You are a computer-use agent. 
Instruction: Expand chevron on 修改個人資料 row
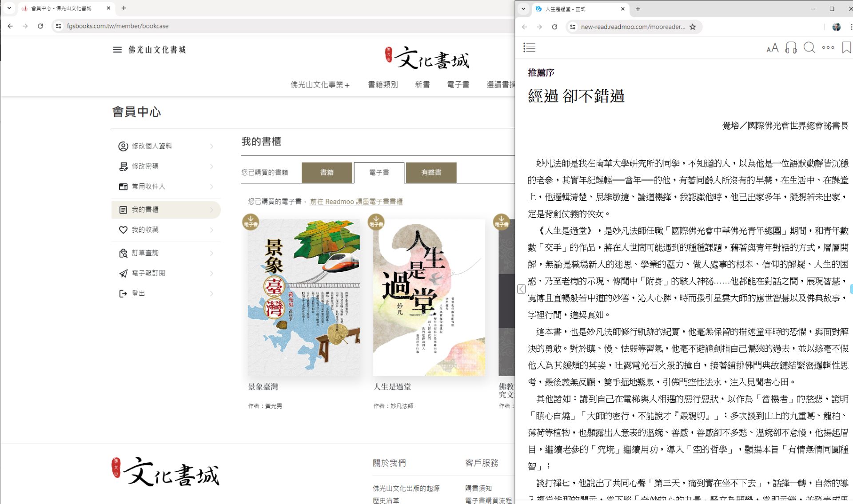211,146
